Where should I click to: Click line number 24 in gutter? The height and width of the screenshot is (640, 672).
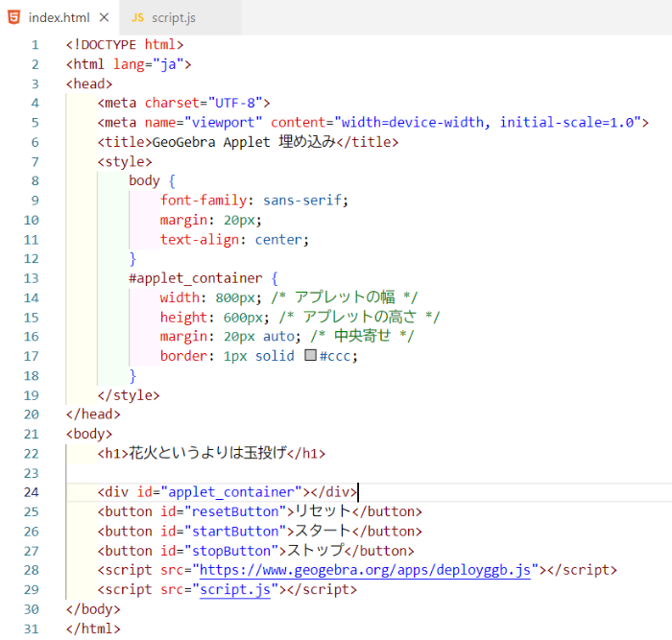32,492
